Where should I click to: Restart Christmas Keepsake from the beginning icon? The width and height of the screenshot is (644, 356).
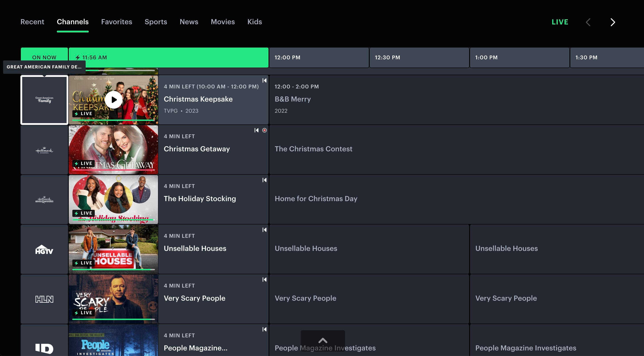point(265,80)
